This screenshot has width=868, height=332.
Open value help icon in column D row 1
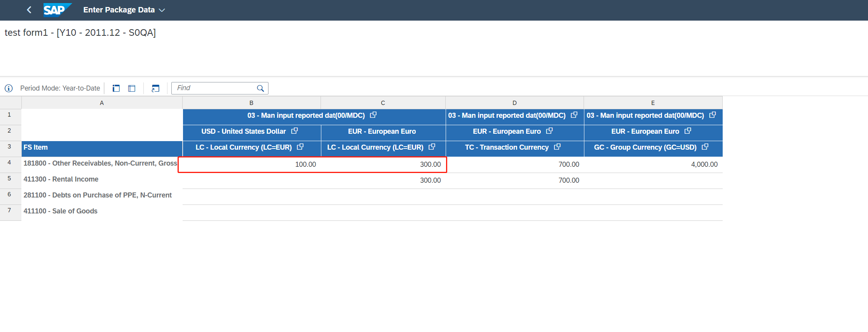tap(574, 115)
